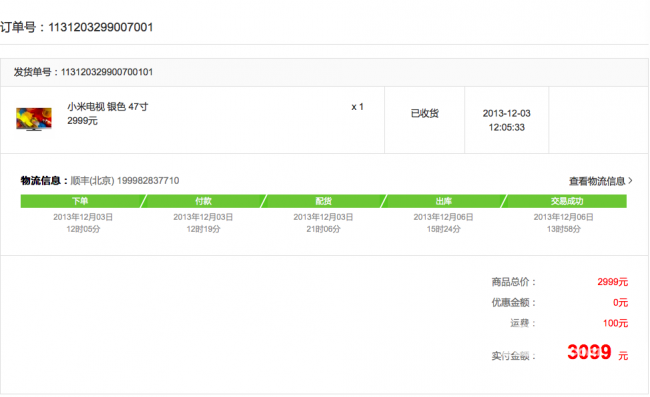The height and width of the screenshot is (397, 650).
Task: Click the order number 1131203299007001
Action: (101, 27)
